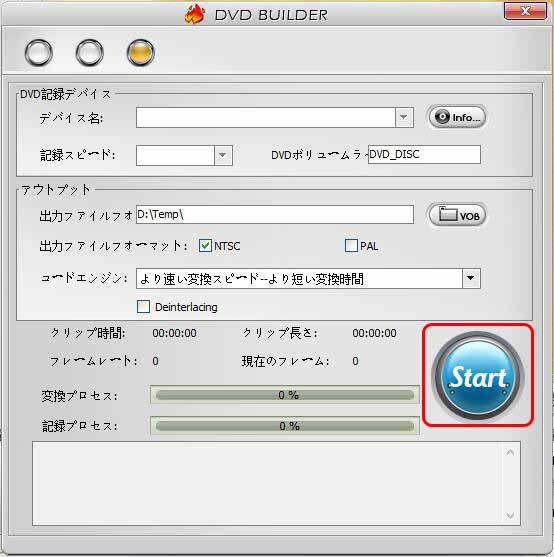The image size is (554, 557).
Task: Open device Info button
Action: pyautogui.click(x=457, y=117)
